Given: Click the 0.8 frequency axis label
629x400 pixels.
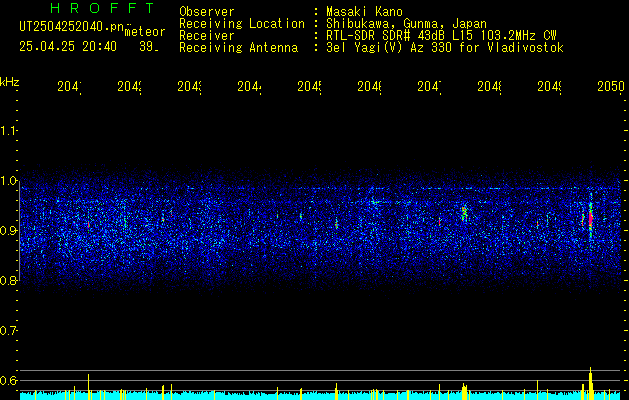Looking at the screenshot, I should click(8, 280).
